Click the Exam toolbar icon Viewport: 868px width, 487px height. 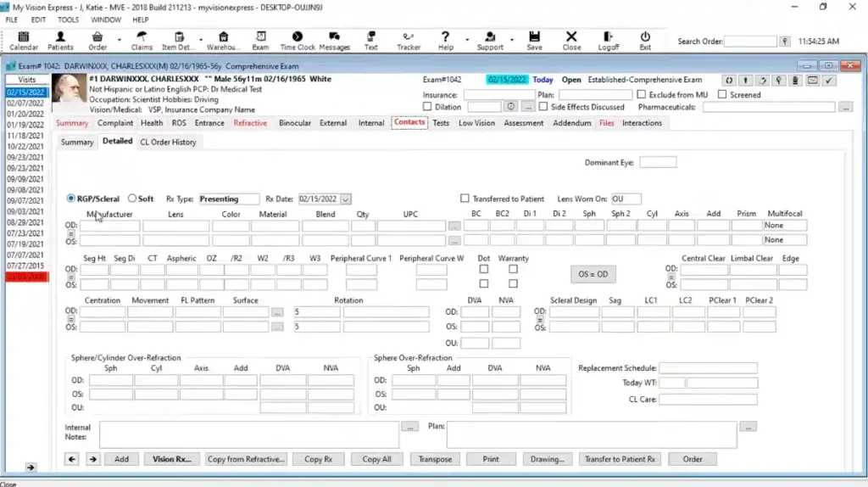[260, 41]
